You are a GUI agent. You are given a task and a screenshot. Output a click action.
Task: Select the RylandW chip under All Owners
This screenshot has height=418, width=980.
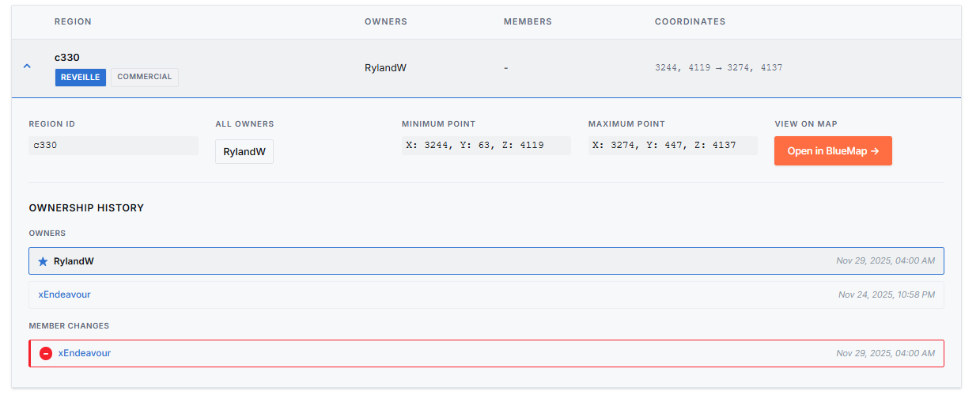pyautogui.click(x=244, y=151)
